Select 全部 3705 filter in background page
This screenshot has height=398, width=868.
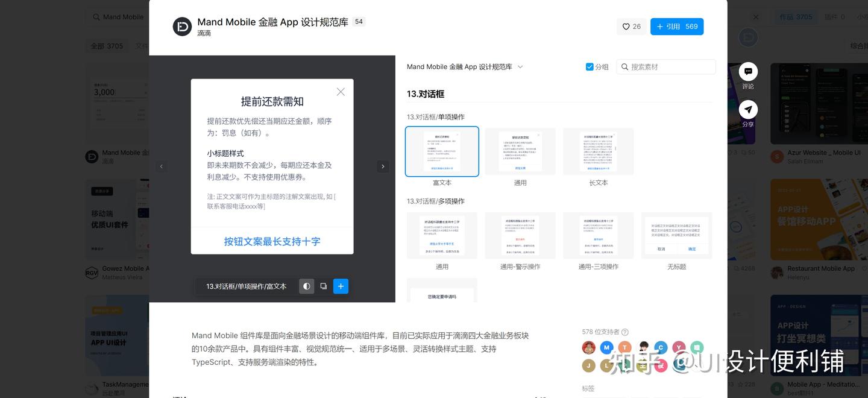tap(107, 46)
